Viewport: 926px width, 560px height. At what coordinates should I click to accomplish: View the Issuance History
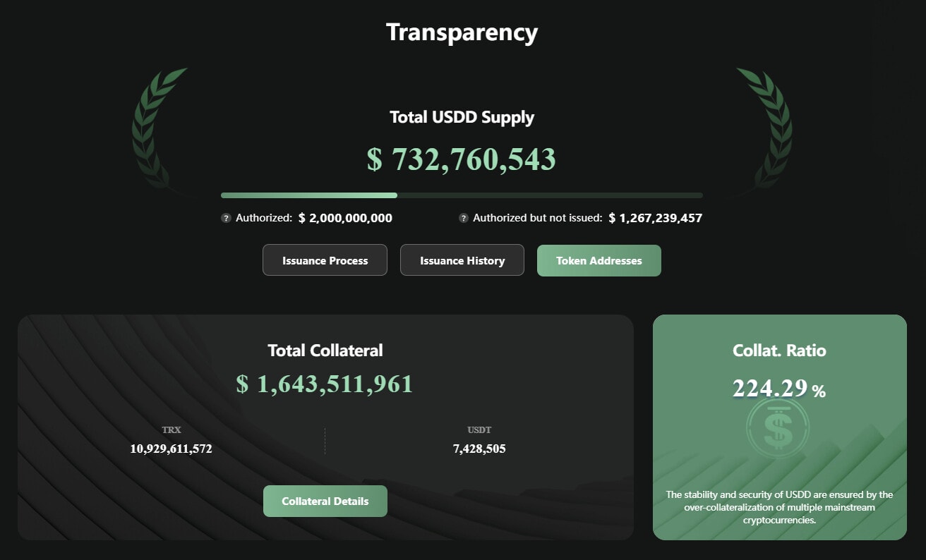[462, 260]
